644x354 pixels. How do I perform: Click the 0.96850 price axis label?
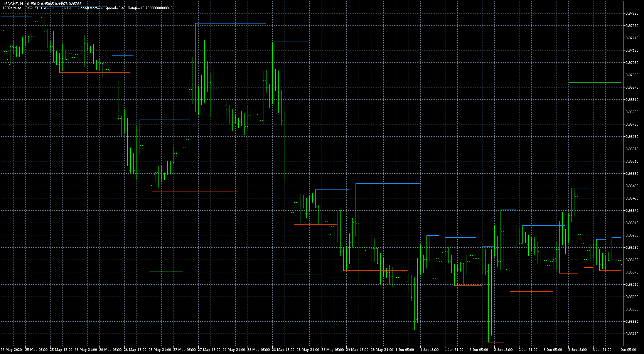pyautogui.click(x=633, y=112)
